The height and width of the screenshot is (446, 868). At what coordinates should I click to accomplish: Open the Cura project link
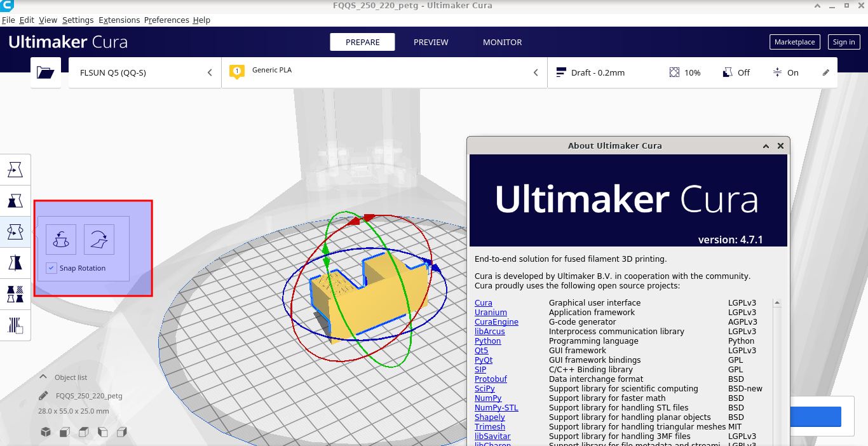tap(484, 303)
